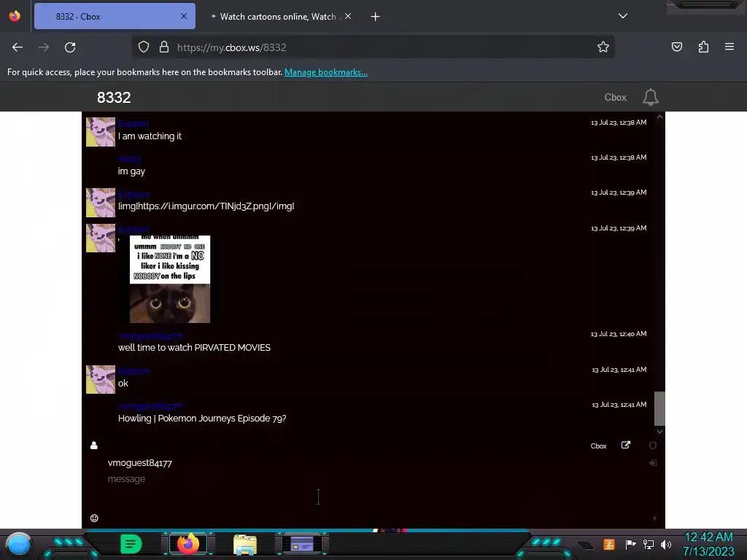
Task: Expand the list all tabs dropdown
Action: point(623,16)
